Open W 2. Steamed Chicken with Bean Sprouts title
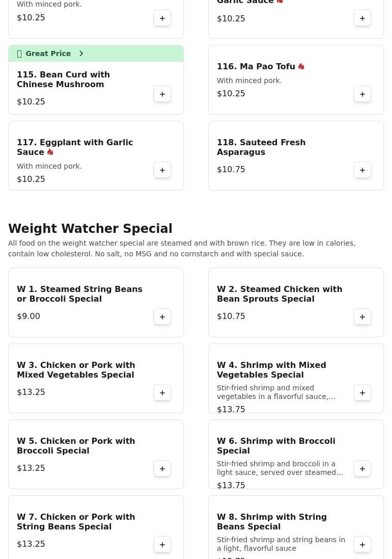Screen dimensions: 392x559 point(279,294)
